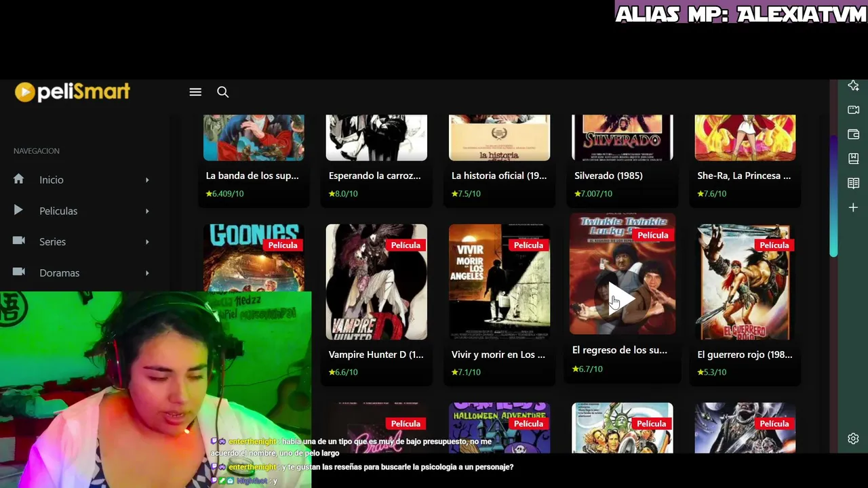Click the 6.409/10 rating text
The height and width of the screenshot is (488, 868).
(x=224, y=194)
